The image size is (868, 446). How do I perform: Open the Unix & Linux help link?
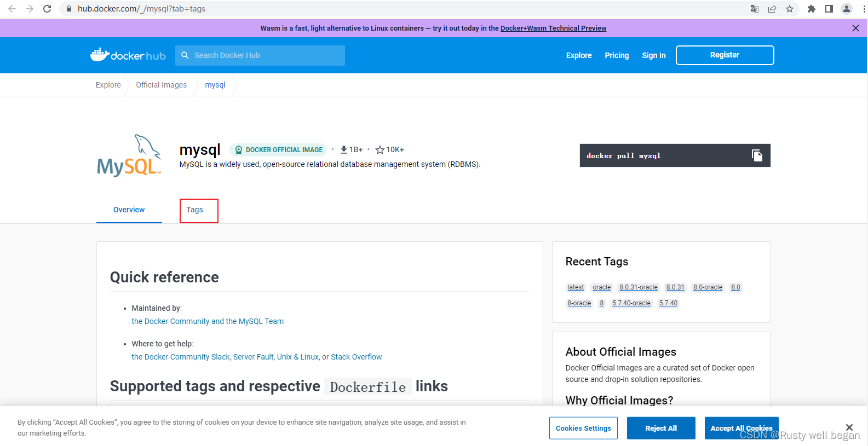[x=298, y=357]
